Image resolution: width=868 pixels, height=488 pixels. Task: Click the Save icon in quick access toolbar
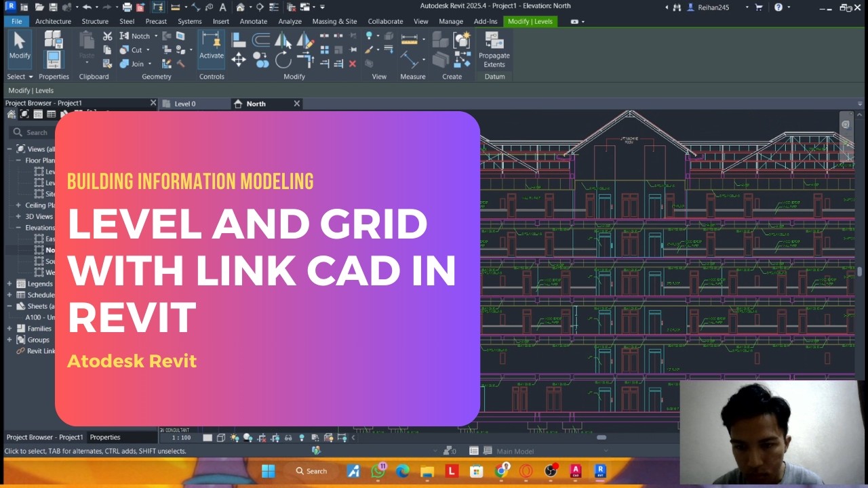pyautogui.click(x=54, y=7)
